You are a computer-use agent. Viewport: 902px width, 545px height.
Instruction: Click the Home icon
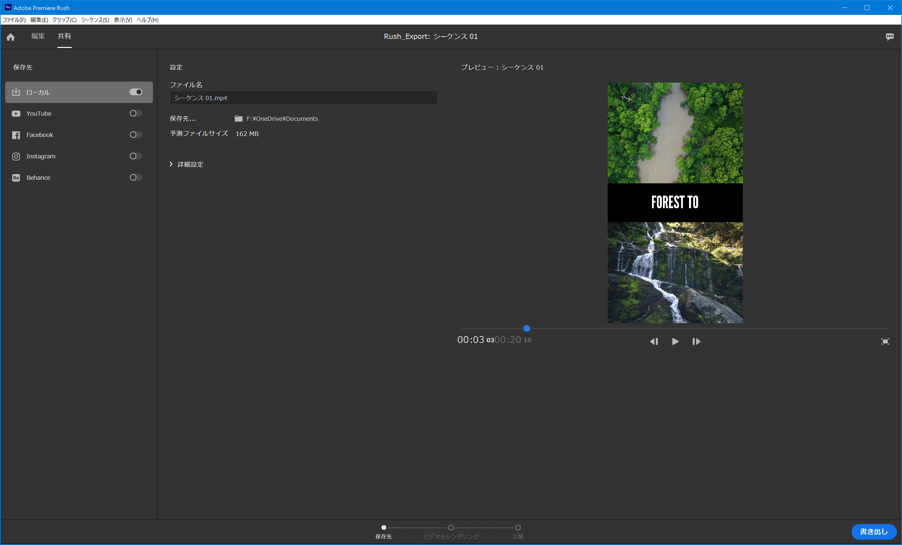(x=11, y=37)
